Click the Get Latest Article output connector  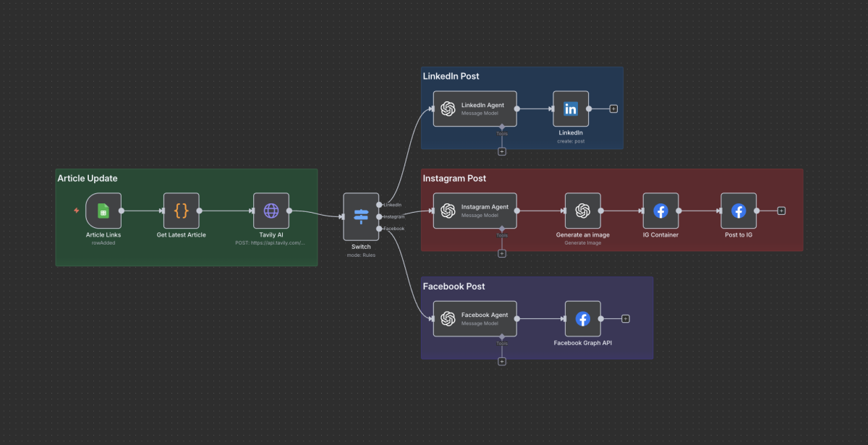199,211
